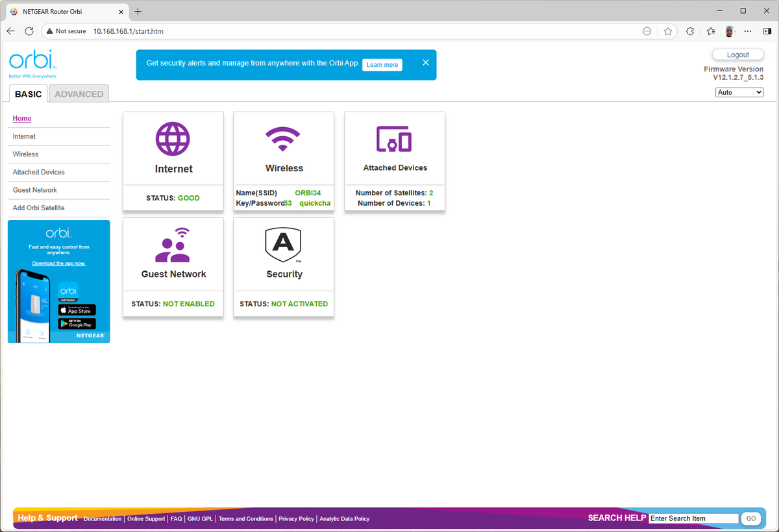Close the Orbi App banner
Screen dimensions: 779x532
[426, 62]
